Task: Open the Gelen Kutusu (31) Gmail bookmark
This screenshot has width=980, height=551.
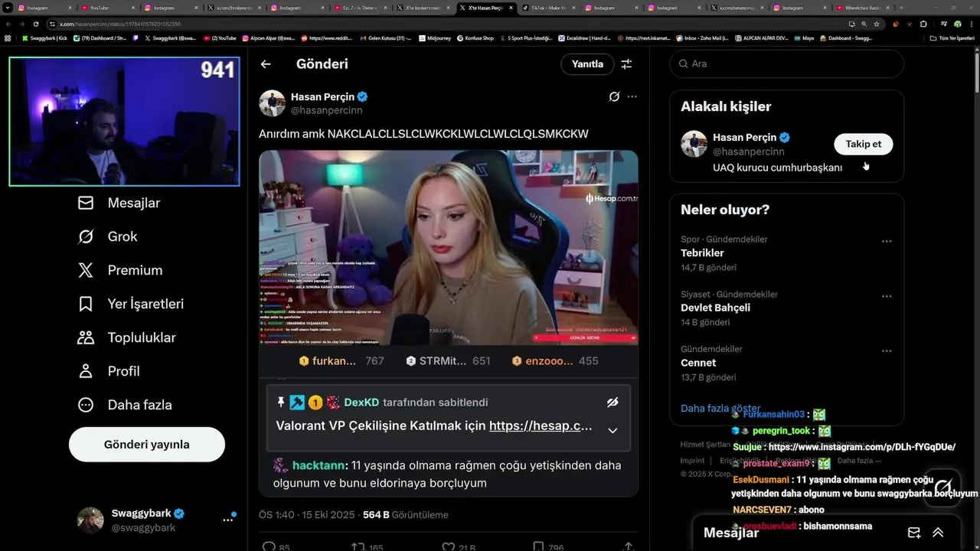Action: [x=385, y=37]
